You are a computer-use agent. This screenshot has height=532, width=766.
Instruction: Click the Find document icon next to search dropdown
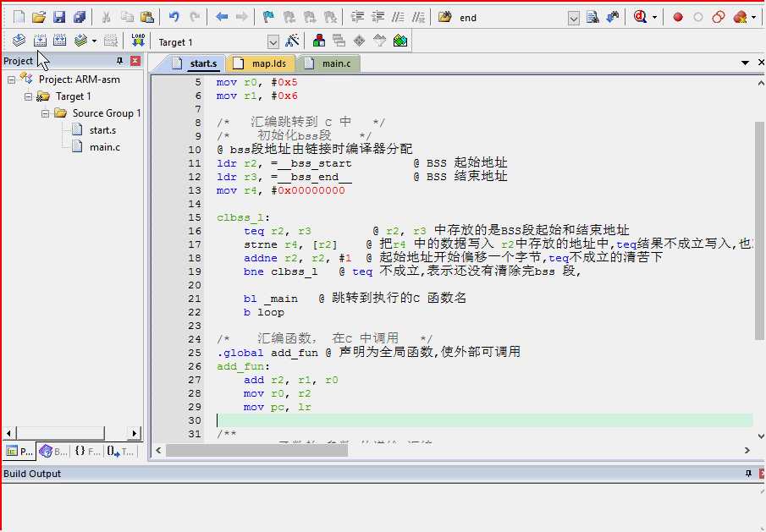tap(592, 17)
